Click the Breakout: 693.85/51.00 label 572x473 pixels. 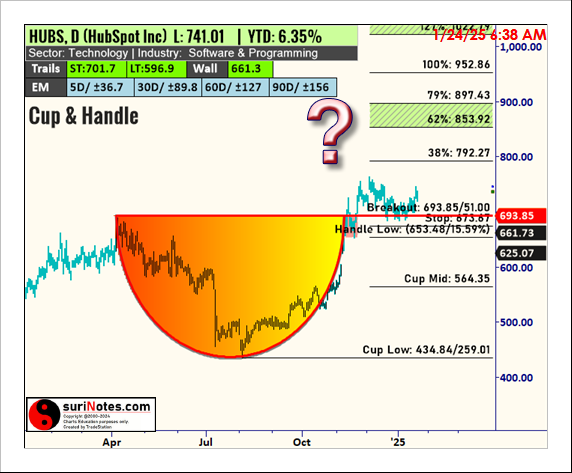pyautogui.click(x=428, y=208)
